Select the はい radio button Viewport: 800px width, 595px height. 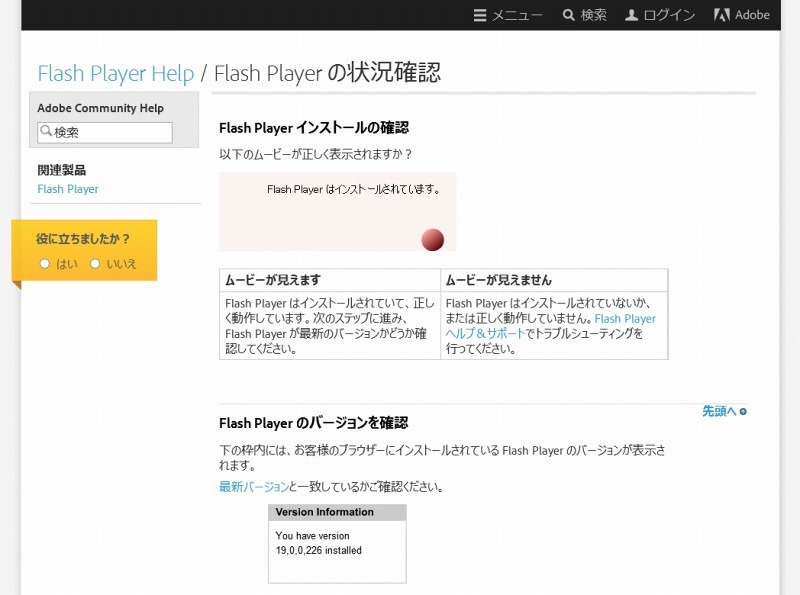45,263
